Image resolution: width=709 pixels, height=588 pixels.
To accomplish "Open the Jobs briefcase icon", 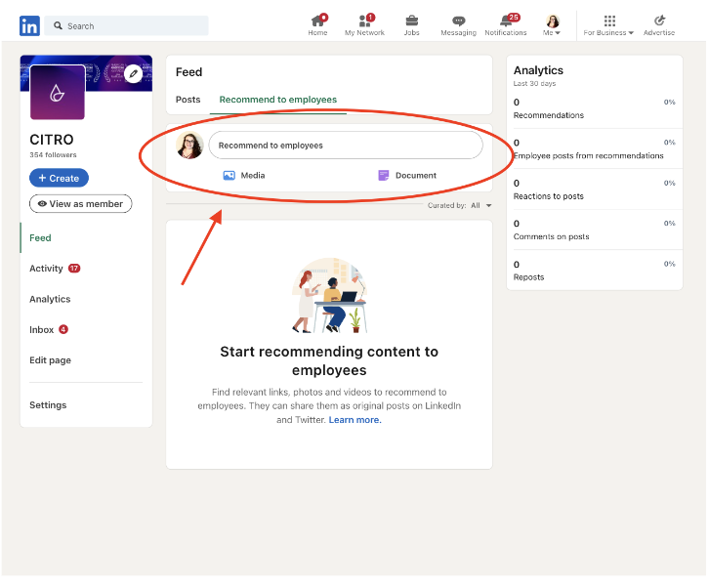I will tap(411, 21).
